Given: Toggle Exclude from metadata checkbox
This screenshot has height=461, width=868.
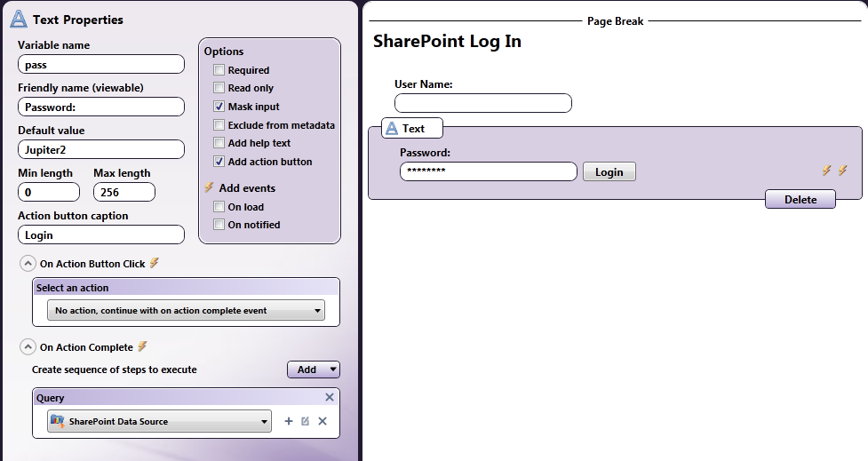Looking at the screenshot, I should (219, 125).
